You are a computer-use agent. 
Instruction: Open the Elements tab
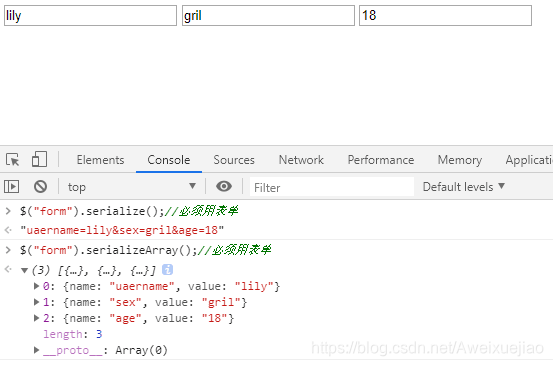[x=101, y=160]
